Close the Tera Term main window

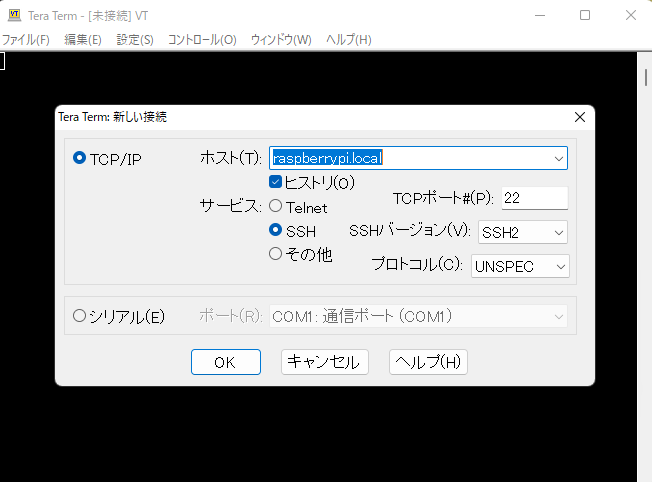pyautogui.click(x=630, y=15)
